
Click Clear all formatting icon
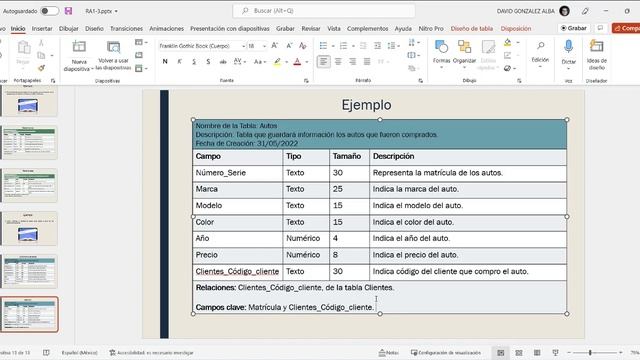(302, 46)
